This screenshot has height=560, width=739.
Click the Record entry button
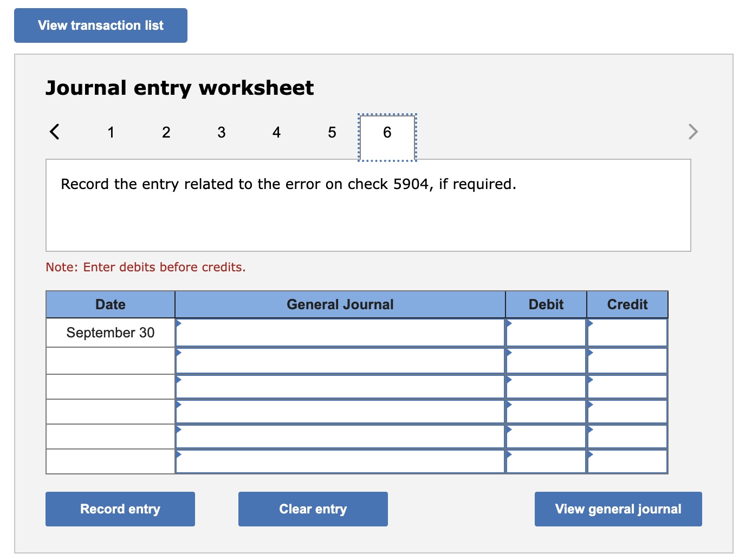pos(120,509)
